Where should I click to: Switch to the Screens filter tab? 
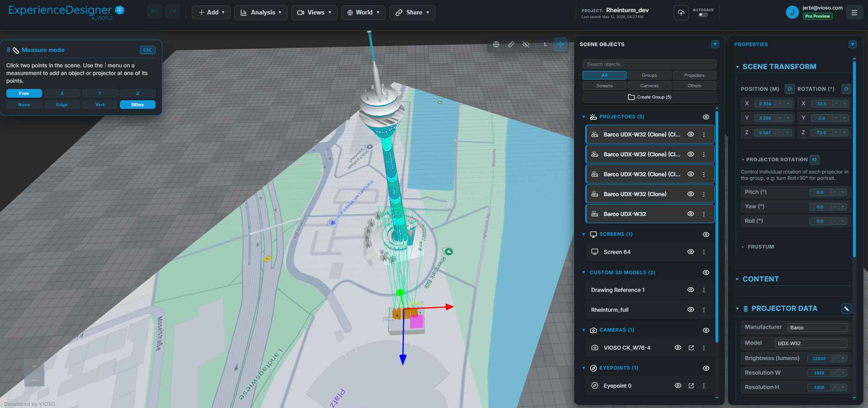pos(604,86)
